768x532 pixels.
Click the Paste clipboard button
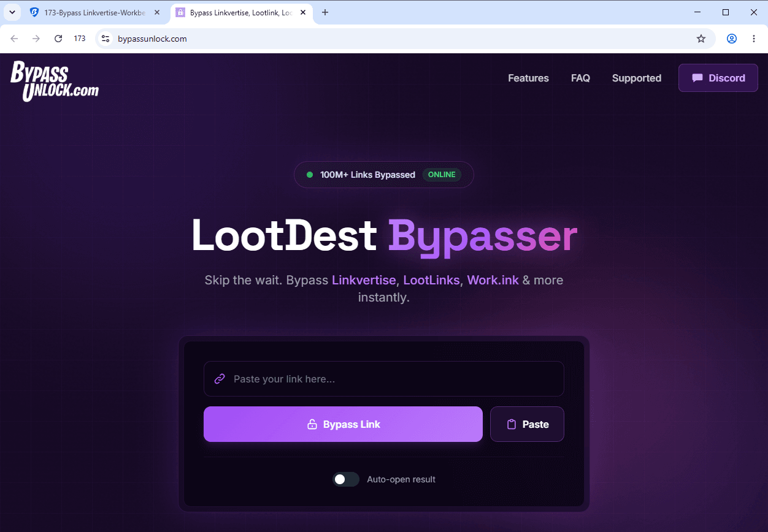click(x=527, y=424)
